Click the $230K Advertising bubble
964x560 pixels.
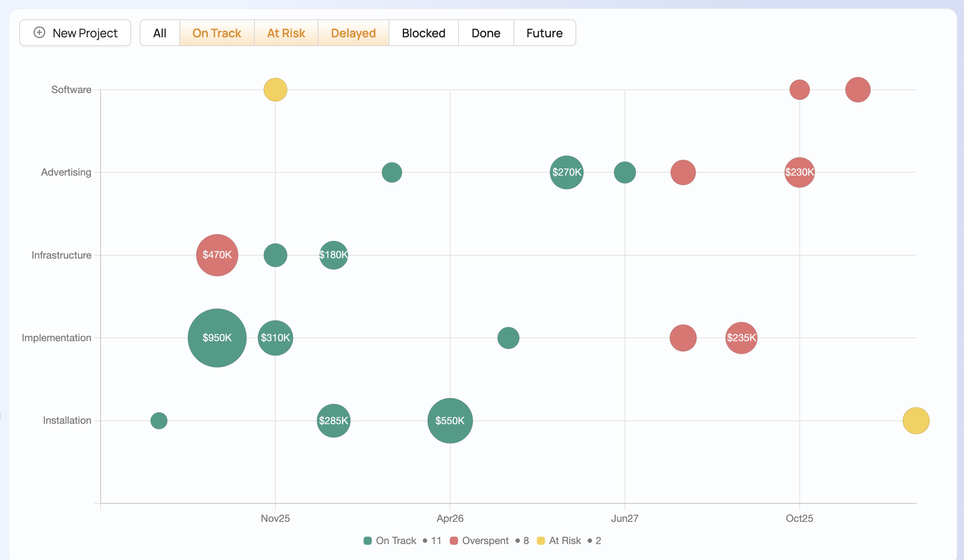(799, 172)
